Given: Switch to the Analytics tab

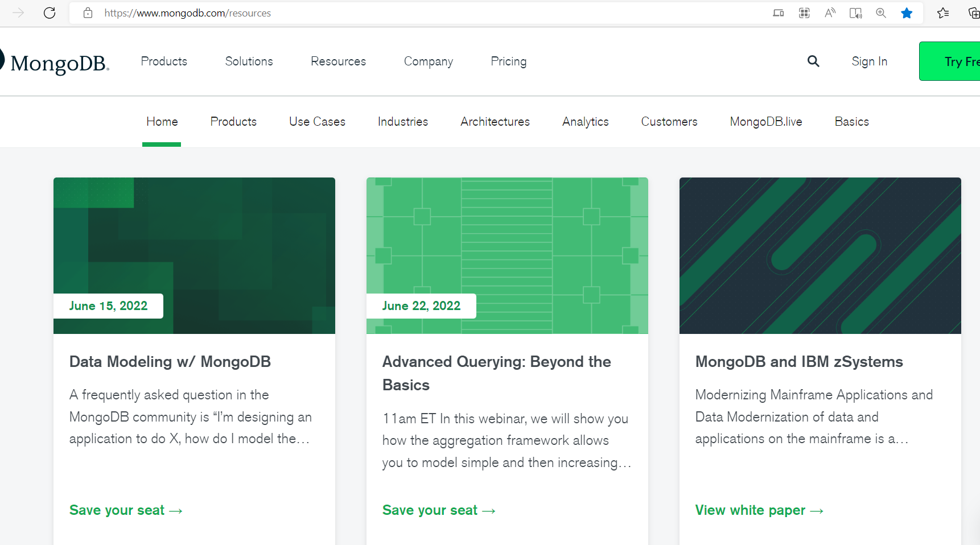Looking at the screenshot, I should click(x=586, y=122).
